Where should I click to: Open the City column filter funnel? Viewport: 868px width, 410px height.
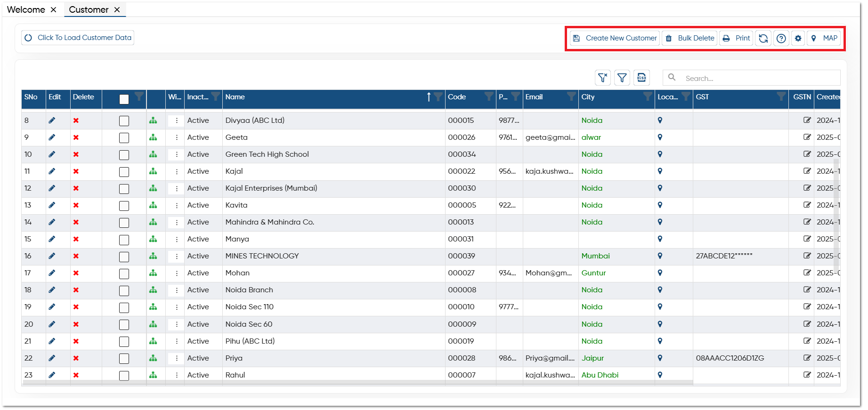pyautogui.click(x=648, y=97)
